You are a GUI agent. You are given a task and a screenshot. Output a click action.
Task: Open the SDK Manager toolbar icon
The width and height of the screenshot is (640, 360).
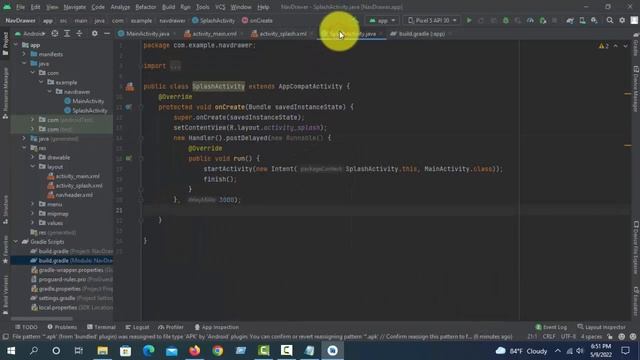(594, 20)
